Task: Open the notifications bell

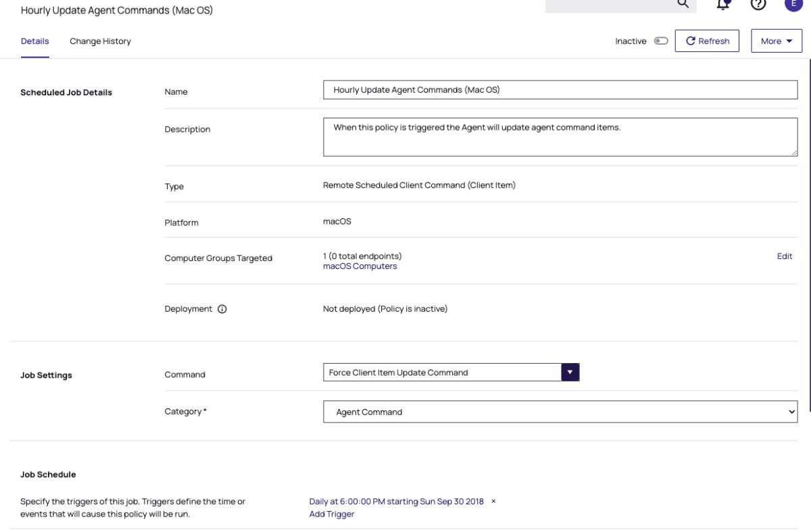Action: [x=723, y=4]
